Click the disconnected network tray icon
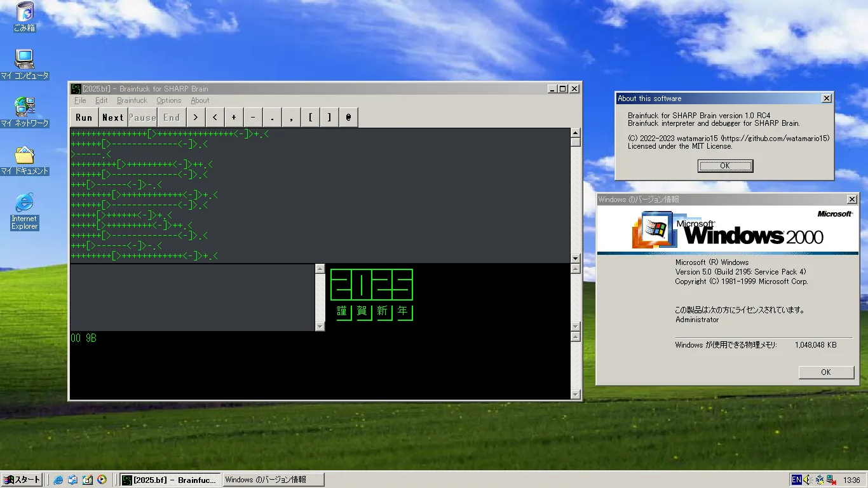Image resolution: width=868 pixels, height=488 pixels. (x=831, y=480)
